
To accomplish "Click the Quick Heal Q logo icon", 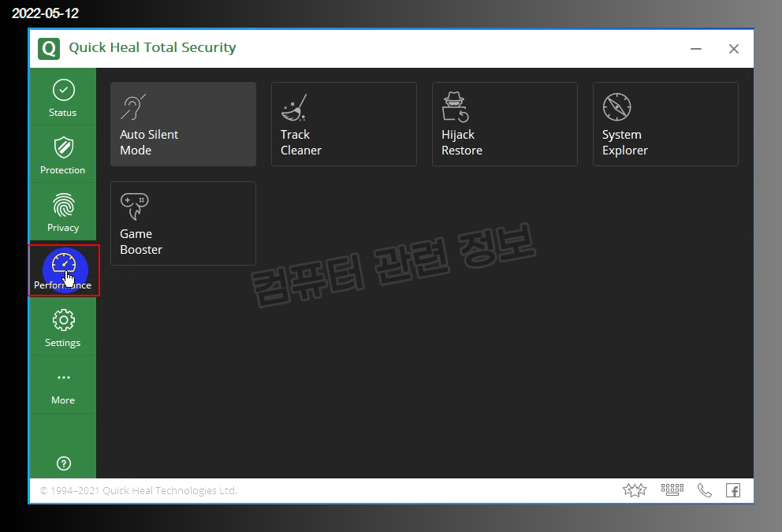I will pos(49,49).
